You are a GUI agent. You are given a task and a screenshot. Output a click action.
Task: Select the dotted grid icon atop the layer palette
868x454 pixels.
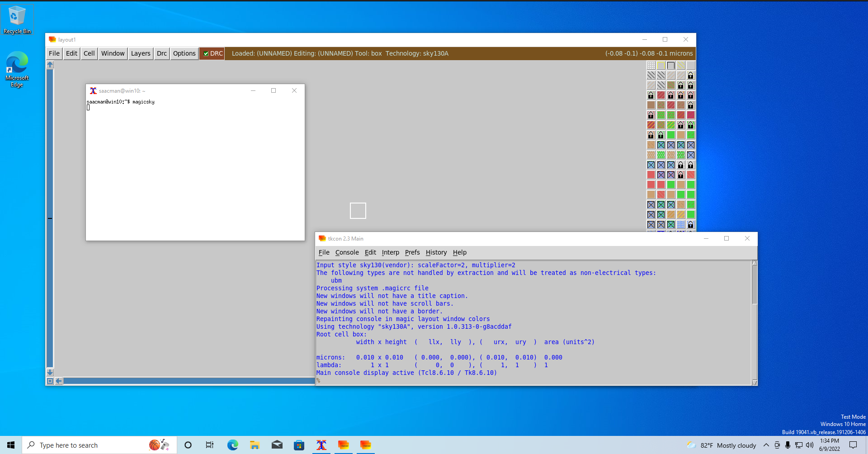[x=651, y=66]
